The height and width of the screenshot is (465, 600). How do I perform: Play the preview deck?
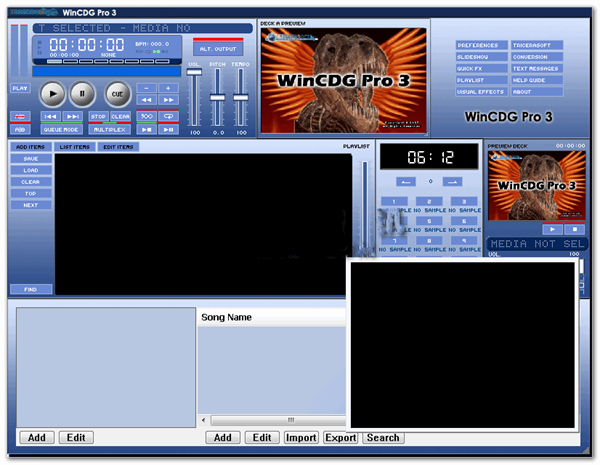(553, 229)
